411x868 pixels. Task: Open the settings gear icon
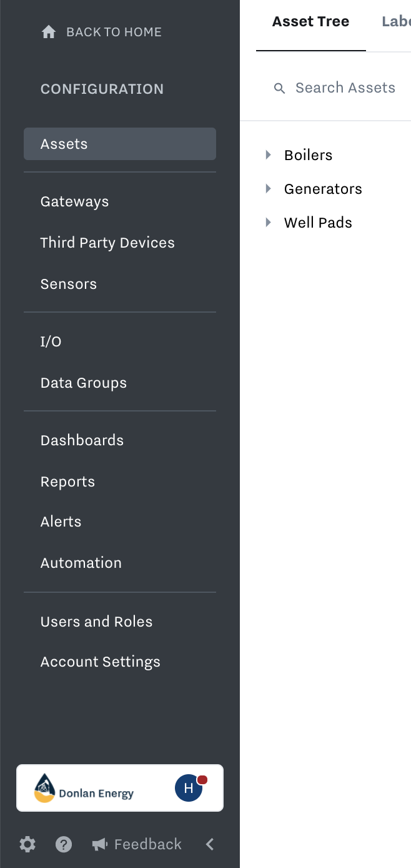(x=27, y=845)
